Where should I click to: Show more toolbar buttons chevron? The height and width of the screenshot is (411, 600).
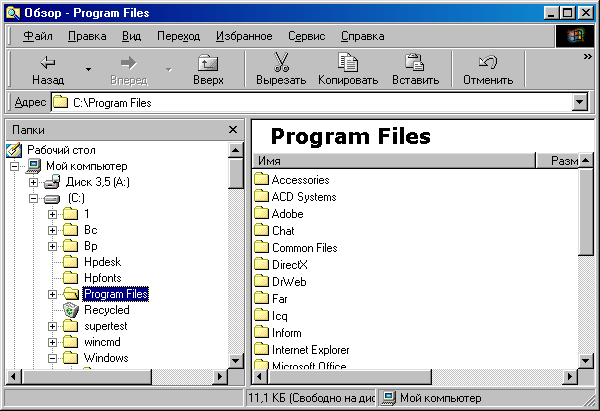pos(587,57)
